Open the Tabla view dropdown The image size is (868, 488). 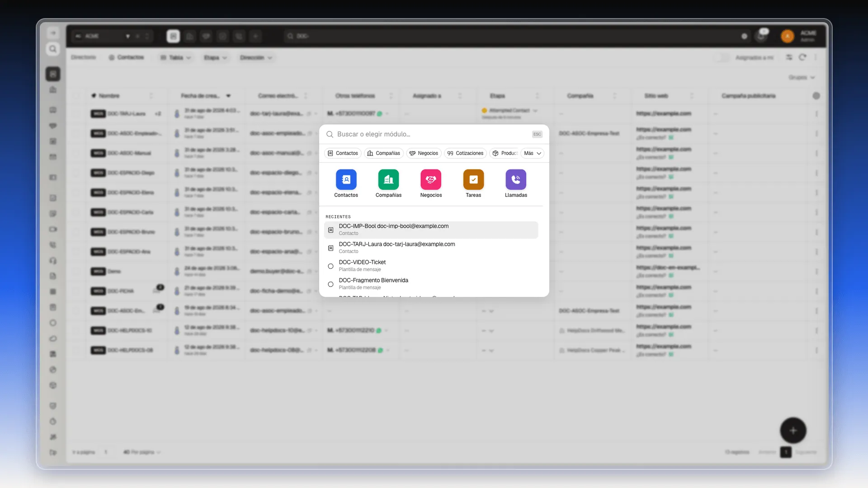[176, 57]
